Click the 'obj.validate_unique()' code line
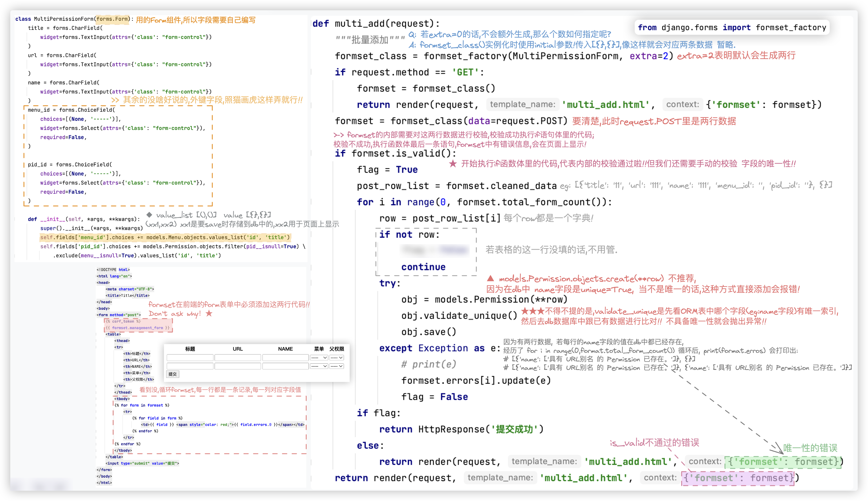Image resolution: width=868 pixels, height=501 pixels. pyautogui.click(x=459, y=315)
